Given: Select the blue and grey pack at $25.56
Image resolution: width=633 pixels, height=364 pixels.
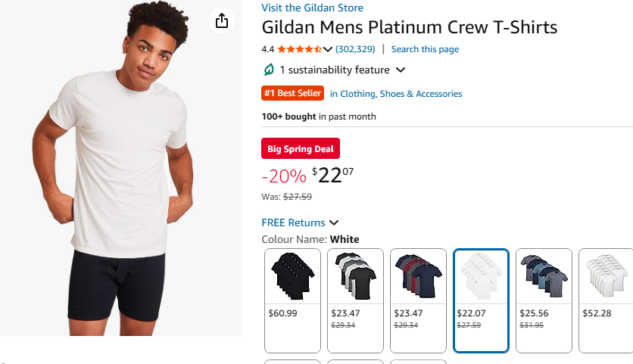Looking at the screenshot, I should [x=544, y=300].
